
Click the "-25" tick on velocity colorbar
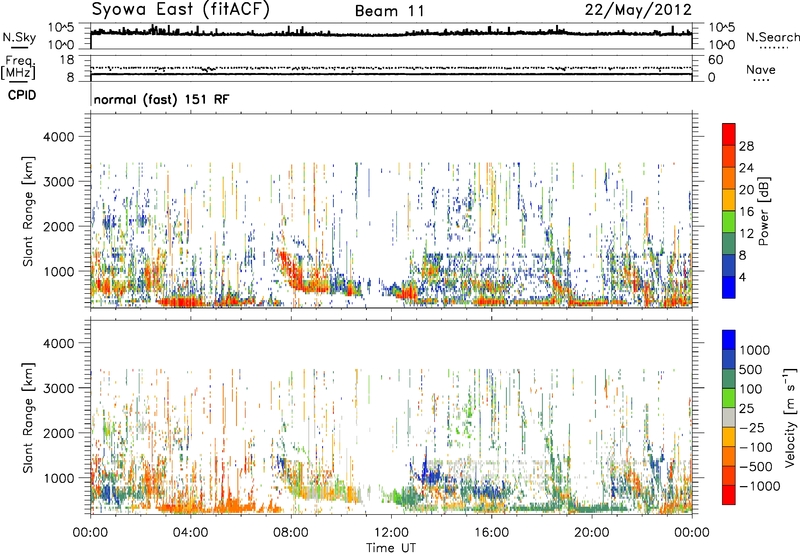754,427
